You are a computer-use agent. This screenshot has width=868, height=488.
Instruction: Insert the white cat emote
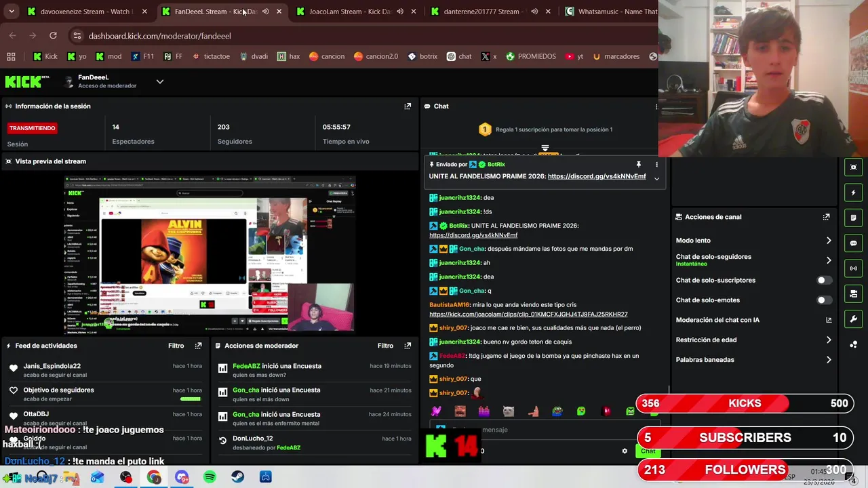pos(509,411)
